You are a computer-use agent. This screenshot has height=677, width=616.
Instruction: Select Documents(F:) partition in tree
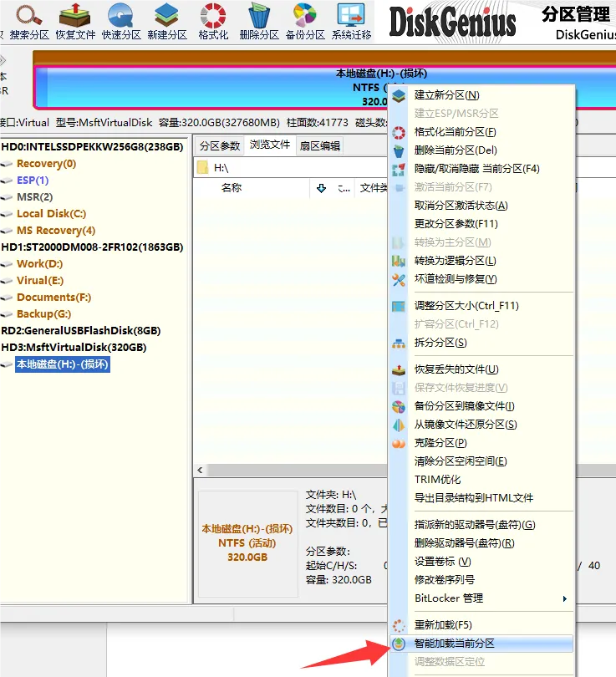pos(53,298)
